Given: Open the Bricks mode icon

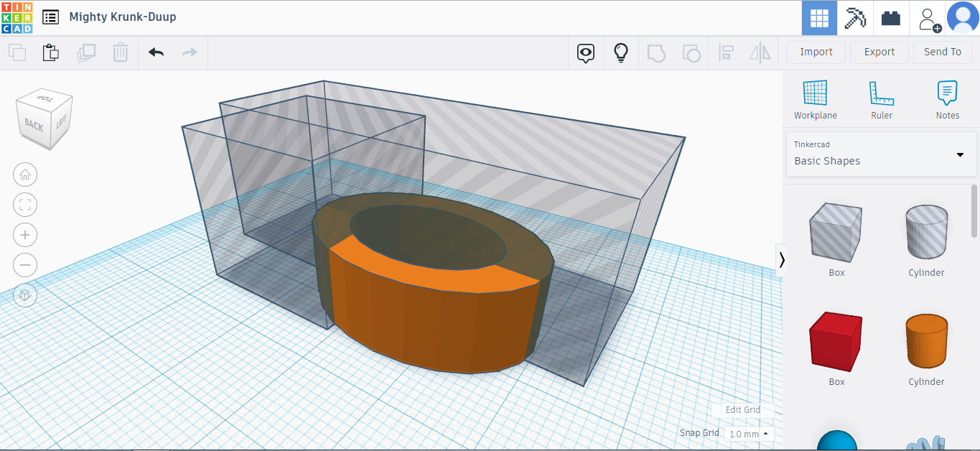Looking at the screenshot, I should click(x=891, y=18).
